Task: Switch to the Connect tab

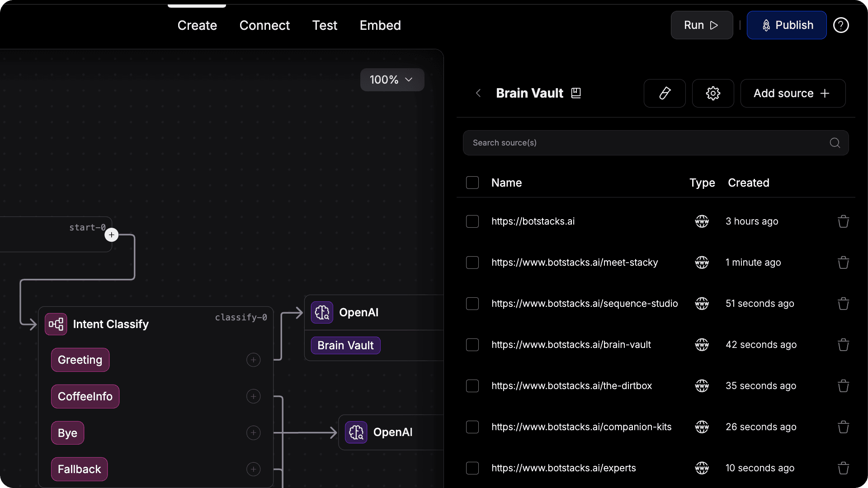Action: coord(264,25)
